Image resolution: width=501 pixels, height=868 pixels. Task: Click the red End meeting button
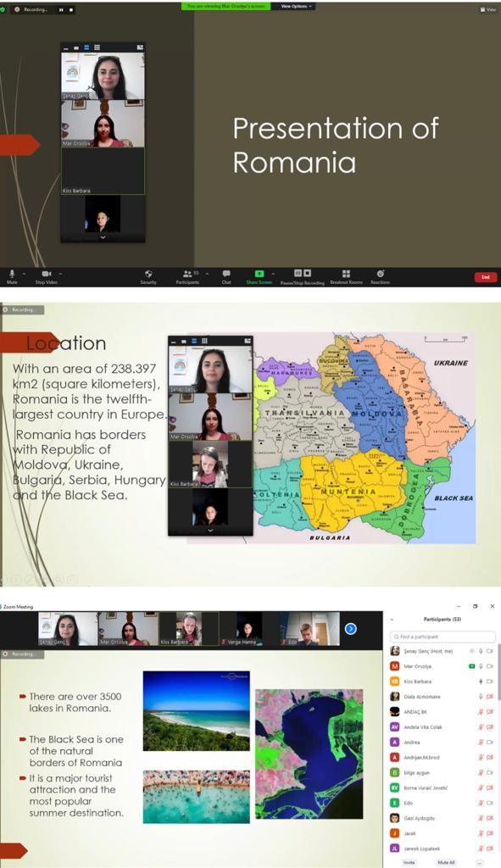click(x=486, y=277)
